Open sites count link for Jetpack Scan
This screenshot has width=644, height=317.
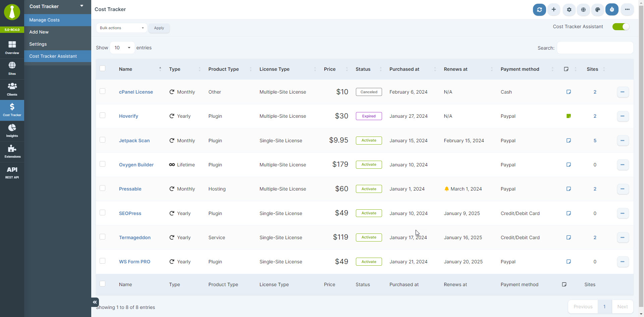595,141
